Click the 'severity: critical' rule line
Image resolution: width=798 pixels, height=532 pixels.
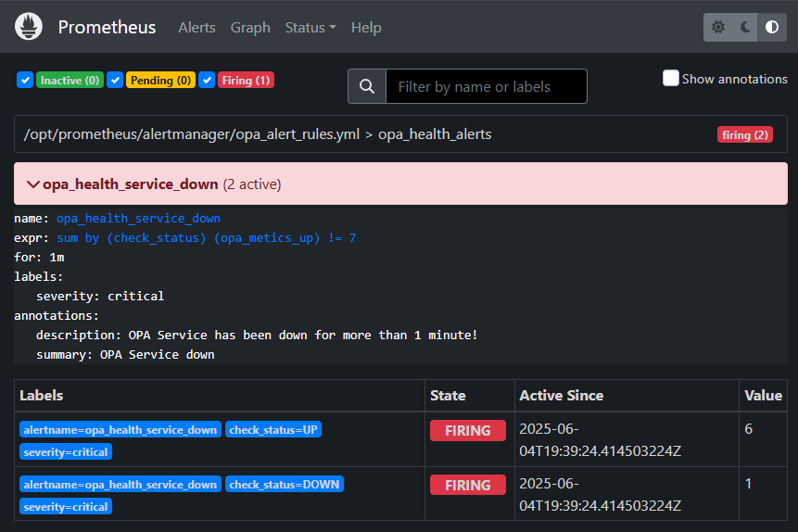click(x=100, y=296)
